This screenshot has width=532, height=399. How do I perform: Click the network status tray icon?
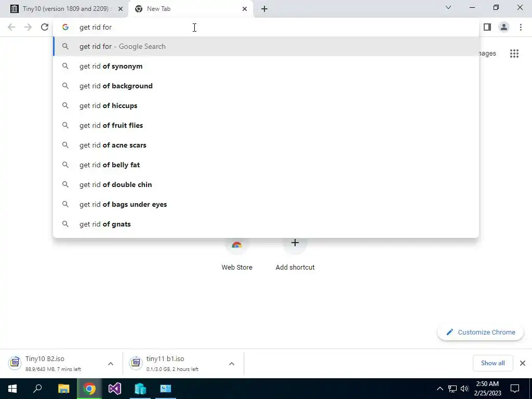[453, 389]
